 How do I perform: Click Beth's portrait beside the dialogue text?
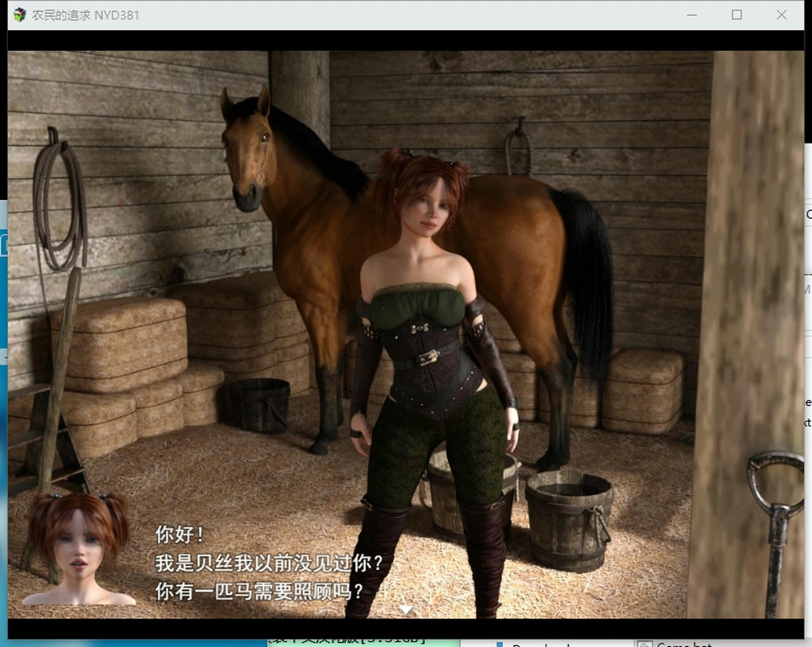coord(76,552)
